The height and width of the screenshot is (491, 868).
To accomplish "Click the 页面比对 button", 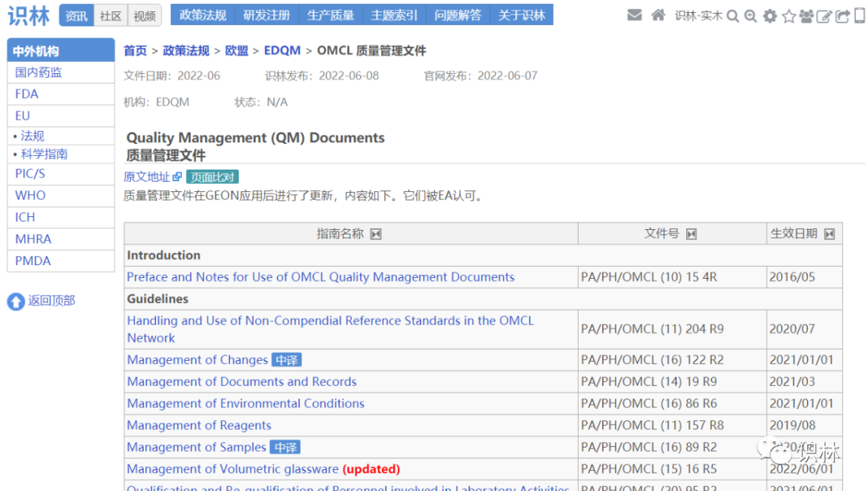I will (x=212, y=177).
